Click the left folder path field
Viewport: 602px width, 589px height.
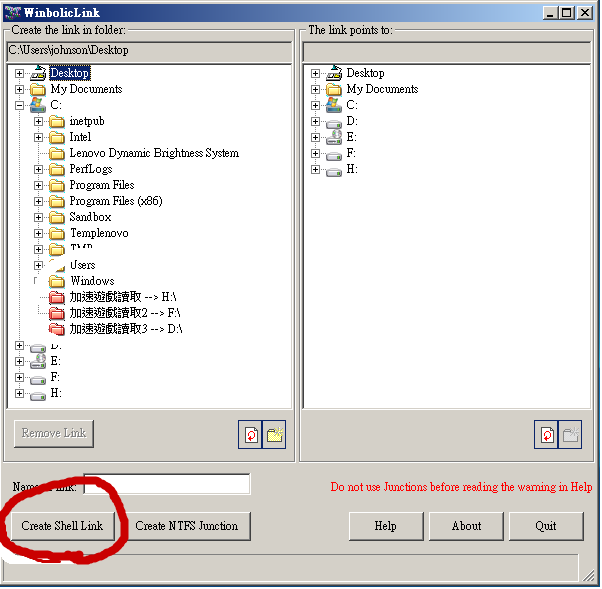pyautogui.click(x=149, y=51)
